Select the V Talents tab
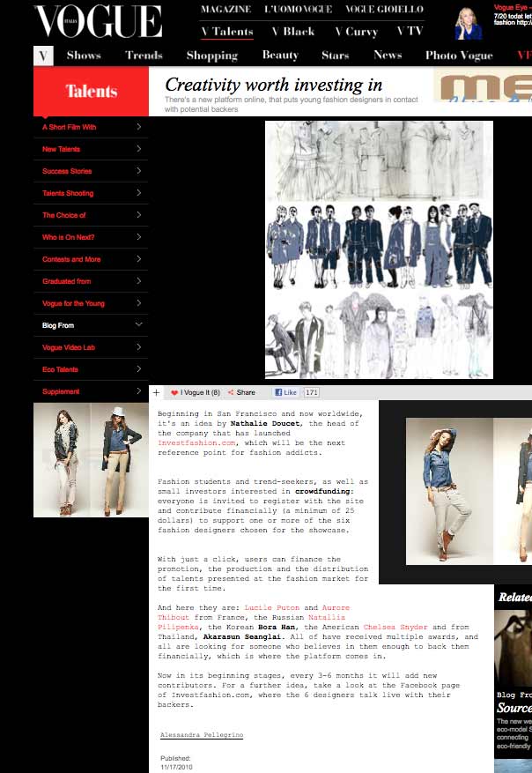532x773 pixels. (227, 32)
